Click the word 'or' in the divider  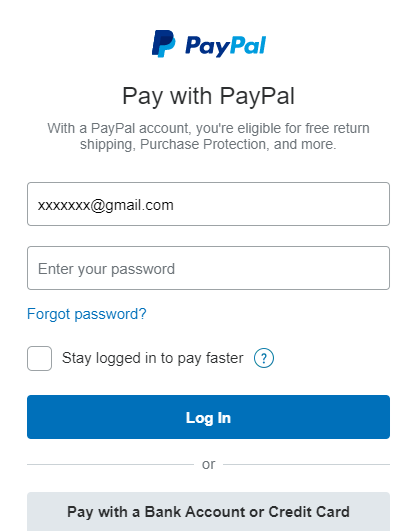pos(208,464)
